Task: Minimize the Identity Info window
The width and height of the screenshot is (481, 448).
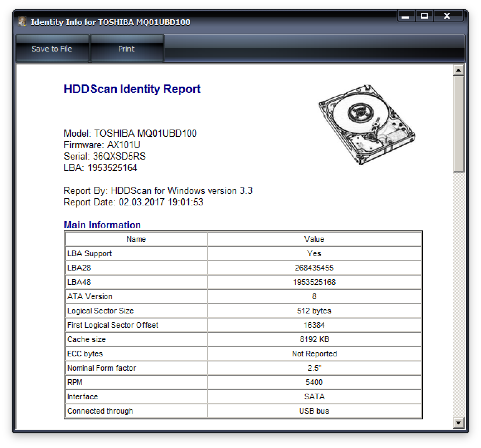Action: (406, 16)
